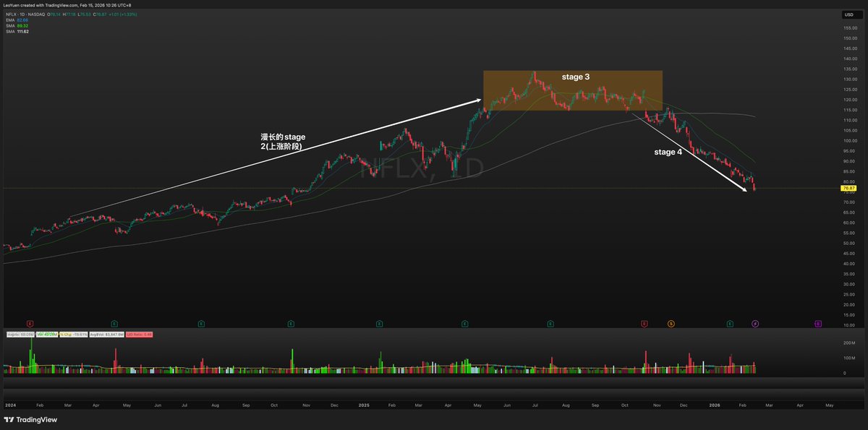
Task: Click the Avg$Vol $3,847.8M label
Action: point(107,335)
